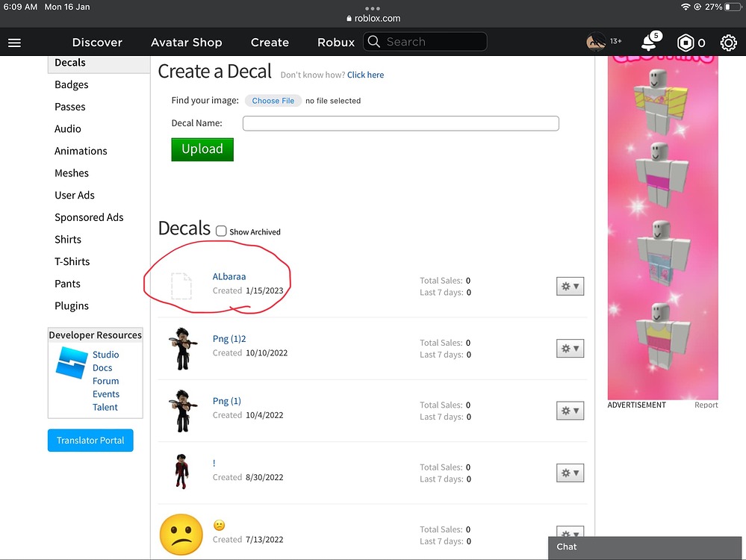Open the Create tab
746x560 pixels.
(x=270, y=43)
